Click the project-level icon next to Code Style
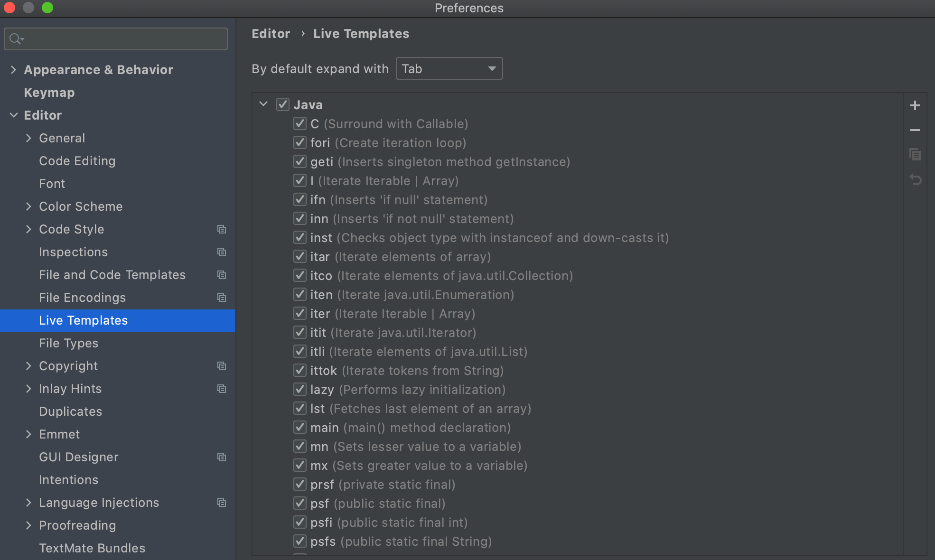 (222, 229)
